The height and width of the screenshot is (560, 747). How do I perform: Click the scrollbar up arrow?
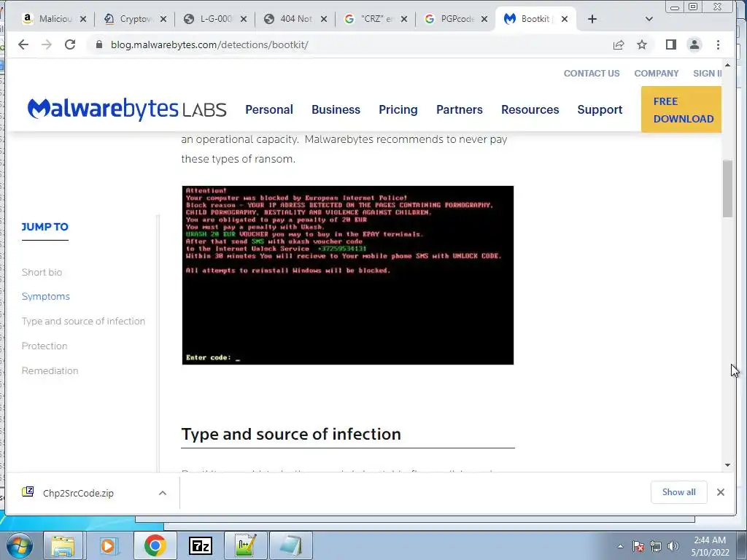pyautogui.click(x=727, y=65)
